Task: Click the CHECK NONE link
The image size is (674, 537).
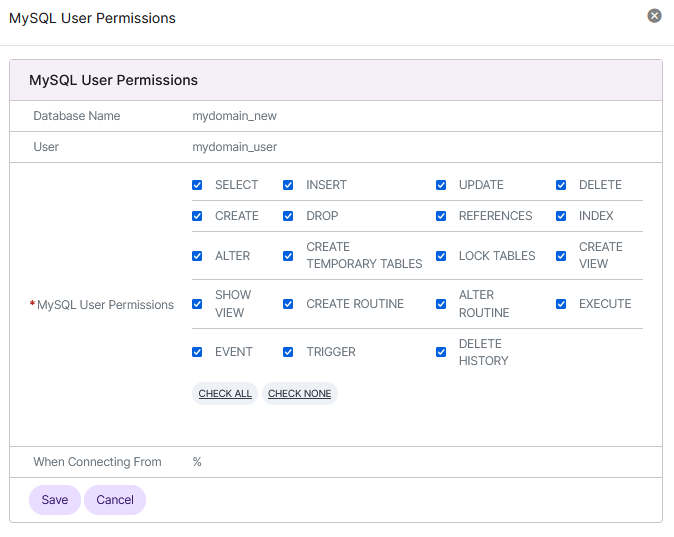Action: [300, 393]
